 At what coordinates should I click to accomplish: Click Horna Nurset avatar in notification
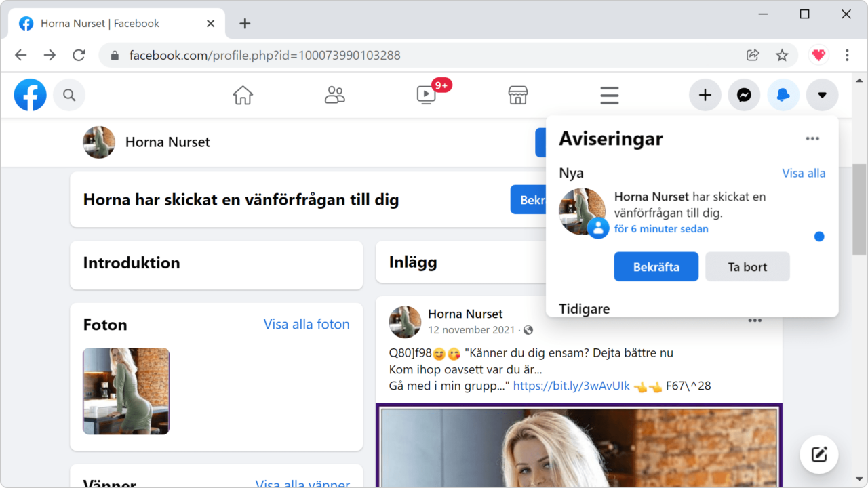click(582, 211)
